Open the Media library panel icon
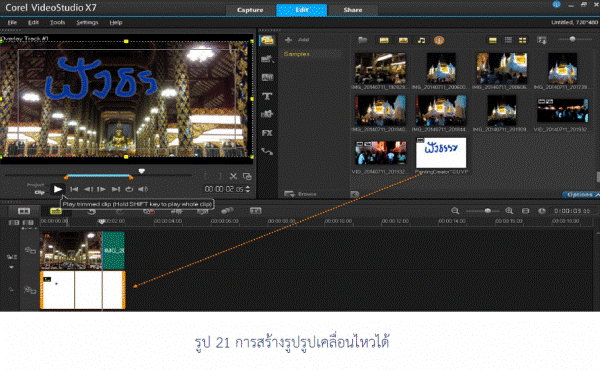 pos(267,40)
